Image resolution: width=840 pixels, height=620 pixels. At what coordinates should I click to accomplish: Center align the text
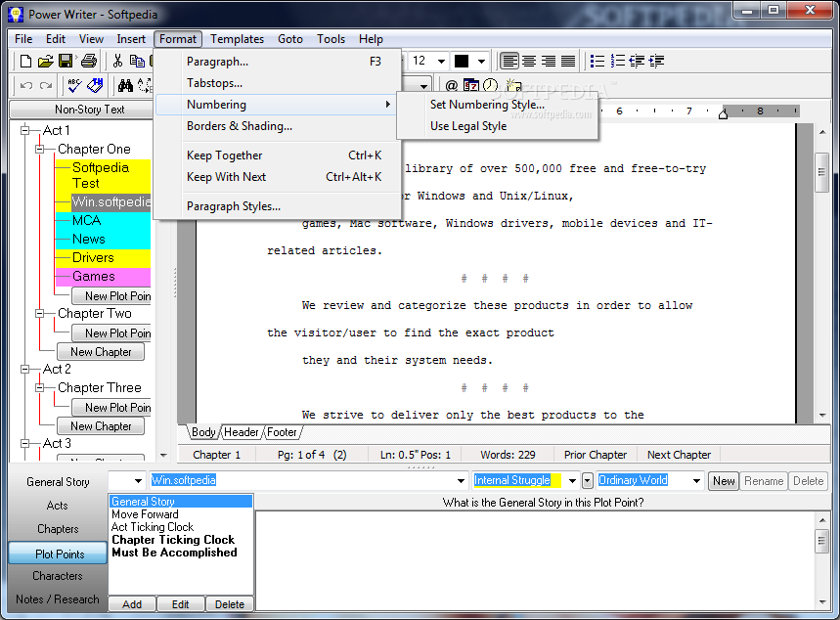(529, 61)
